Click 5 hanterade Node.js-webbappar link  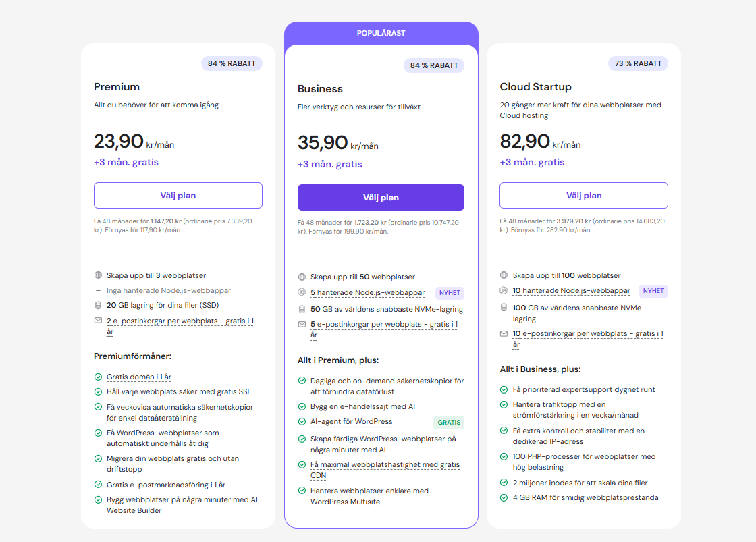point(367,293)
